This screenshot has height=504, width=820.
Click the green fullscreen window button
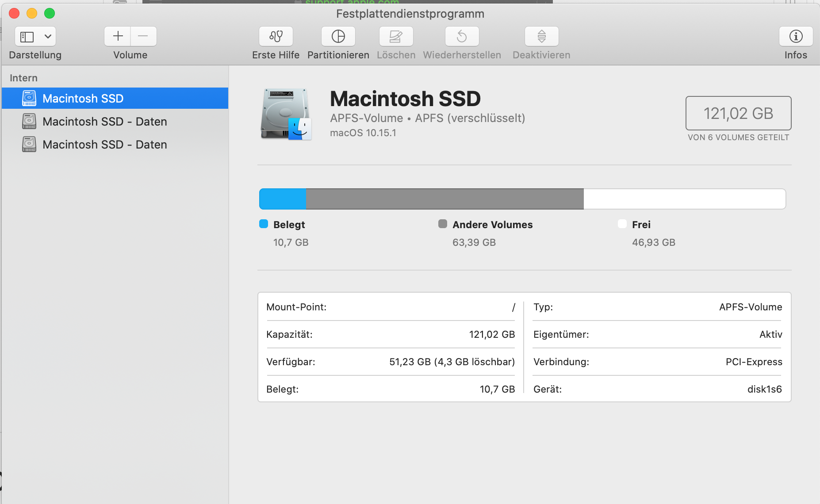click(x=50, y=13)
